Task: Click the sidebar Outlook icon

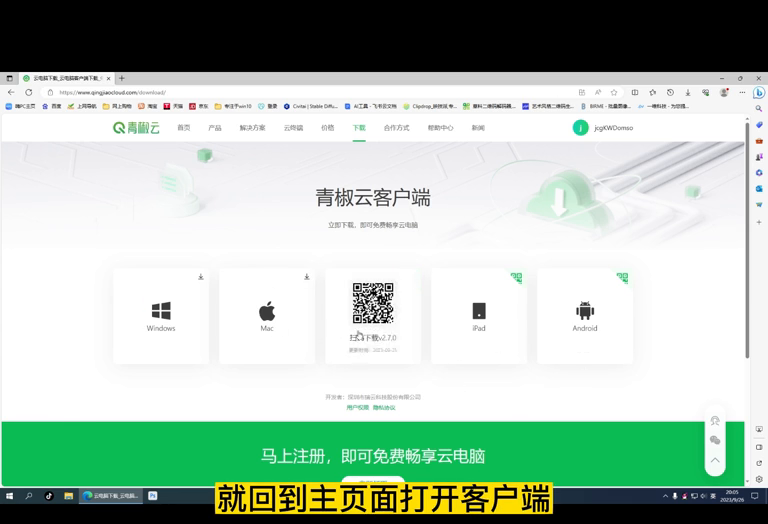Action: (x=759, y=189)
